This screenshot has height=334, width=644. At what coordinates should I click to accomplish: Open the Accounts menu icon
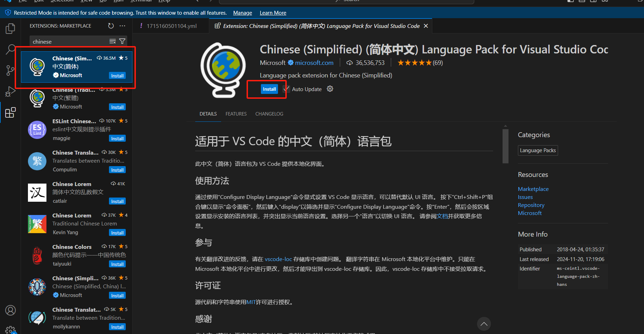tap(10, 310)
